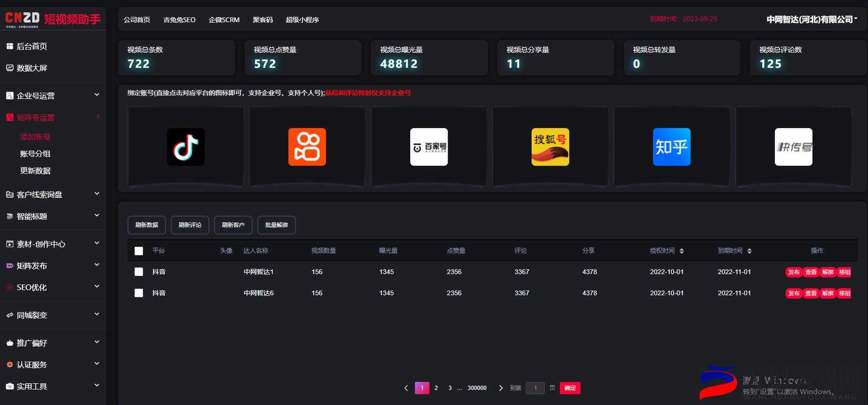Check the row checkbox for 中网智达6
The height and width of the screenshot is (405, 868).
coord(139,293)
